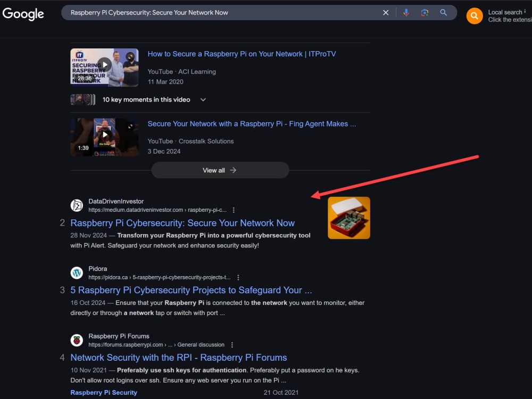Screen dimensions: 532x399
Task: Click the YouTube · ACI Learning source text
Action: (x=181, y=72)
